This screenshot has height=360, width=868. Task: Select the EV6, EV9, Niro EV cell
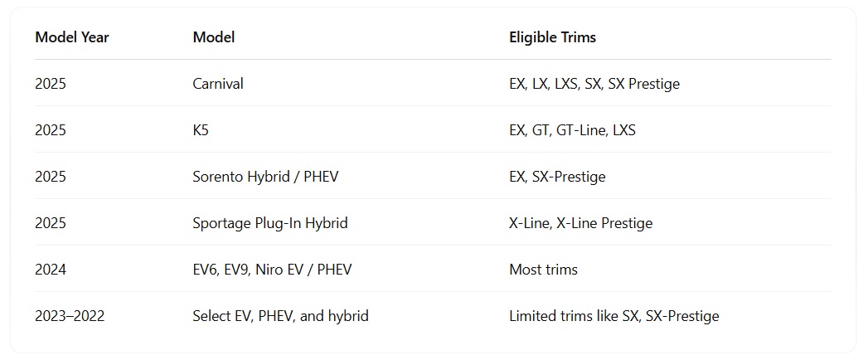tap(272, 270)
